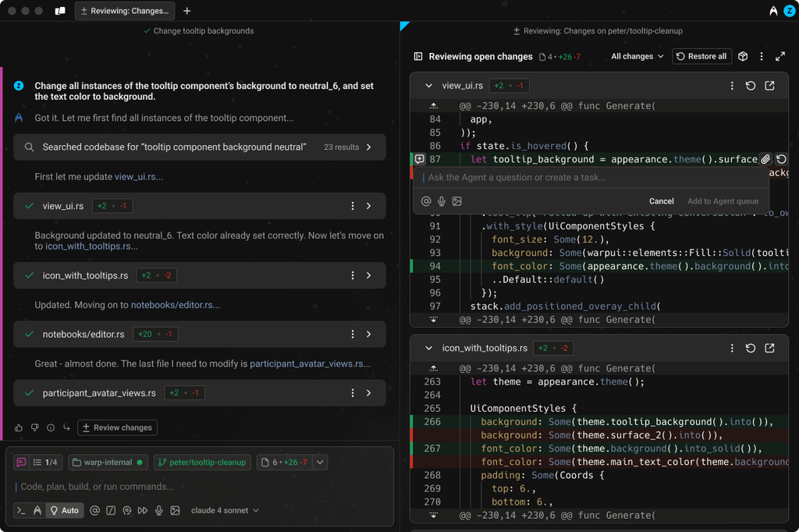This screenshot has height=532, width=799.
Task: Revert changes in icon_with_tooltips.rs diff panel
Action: pyautogui.click(x=750, y=348)
